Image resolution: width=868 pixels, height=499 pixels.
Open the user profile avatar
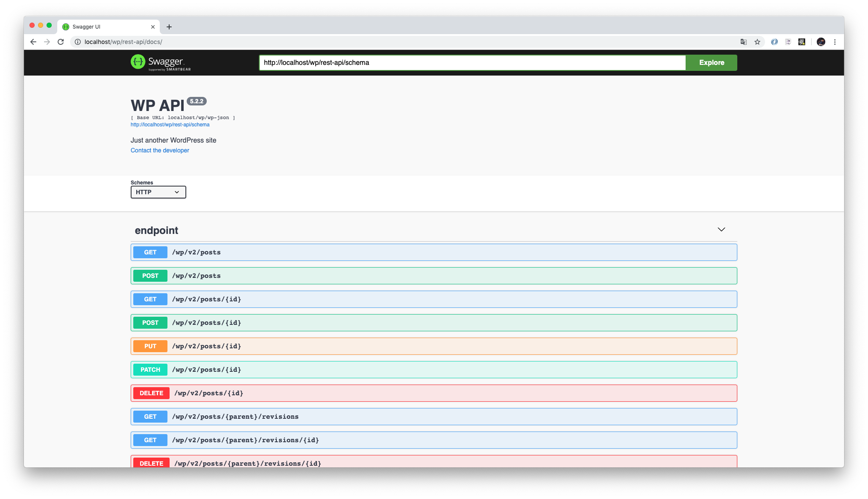coord(821,42)
